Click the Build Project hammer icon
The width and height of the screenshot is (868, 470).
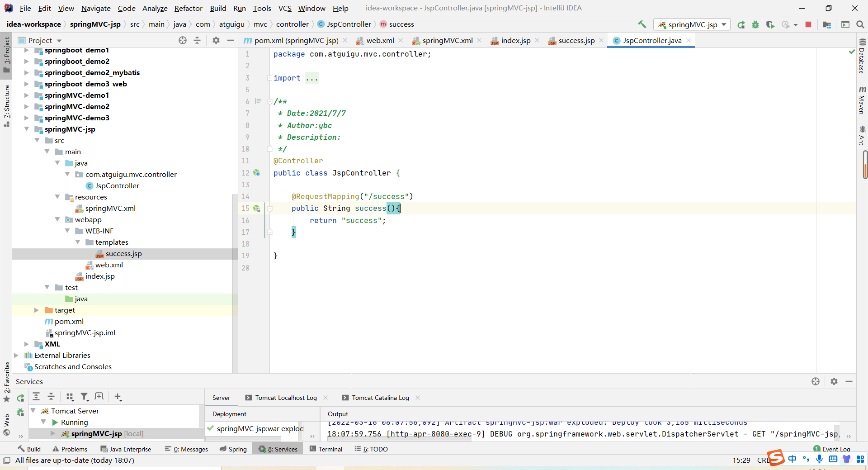coord(642,24)
